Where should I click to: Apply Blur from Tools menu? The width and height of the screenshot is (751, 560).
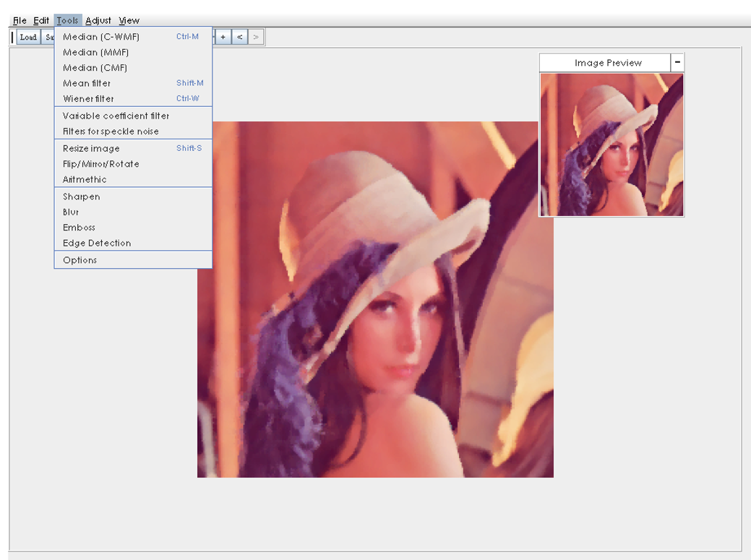point(133,212)
